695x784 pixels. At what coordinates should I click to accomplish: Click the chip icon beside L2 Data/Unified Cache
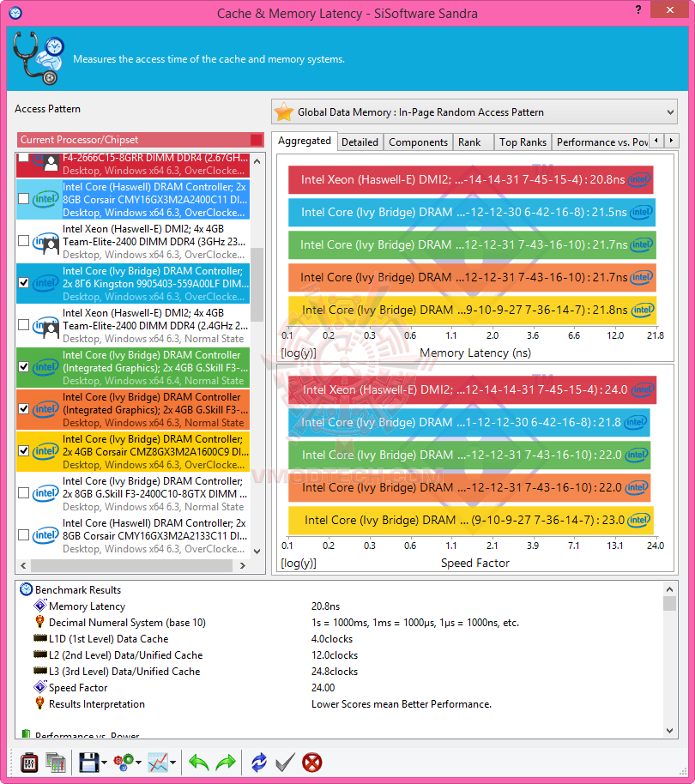[40, 654]
